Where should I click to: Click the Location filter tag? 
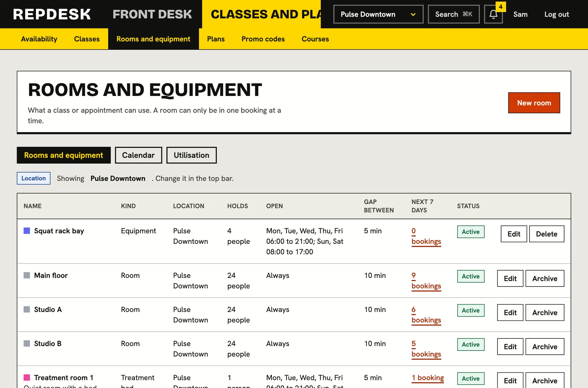click(x=34, y=178)
